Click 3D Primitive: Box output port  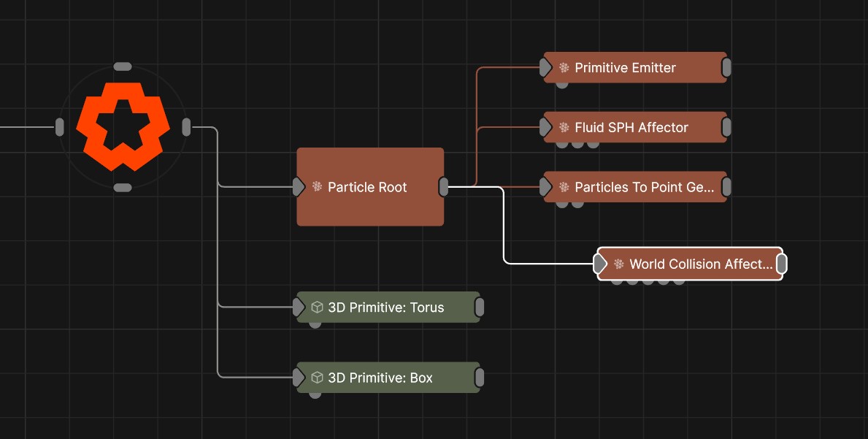click(480, 378)
